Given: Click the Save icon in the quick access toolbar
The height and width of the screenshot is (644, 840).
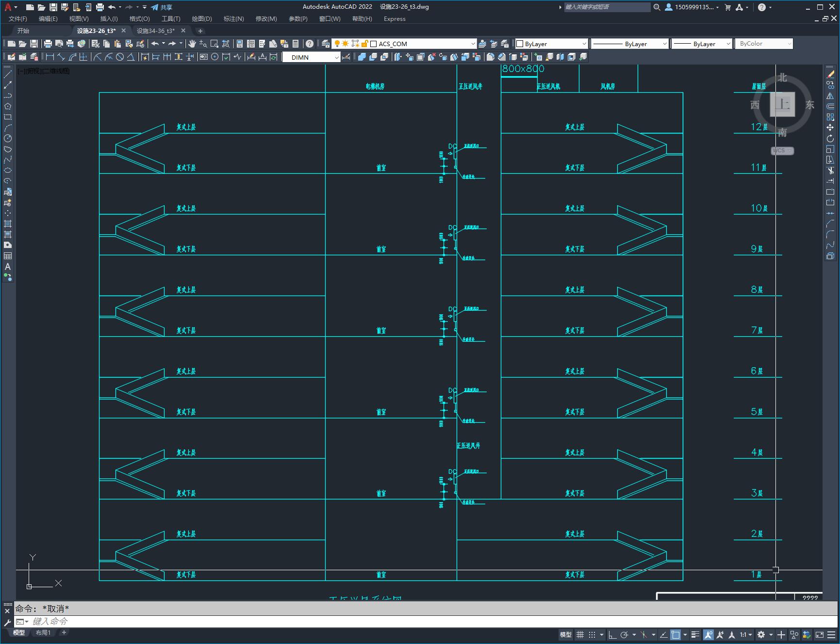Looking at the screenshot, I should [x=53, y=7].
